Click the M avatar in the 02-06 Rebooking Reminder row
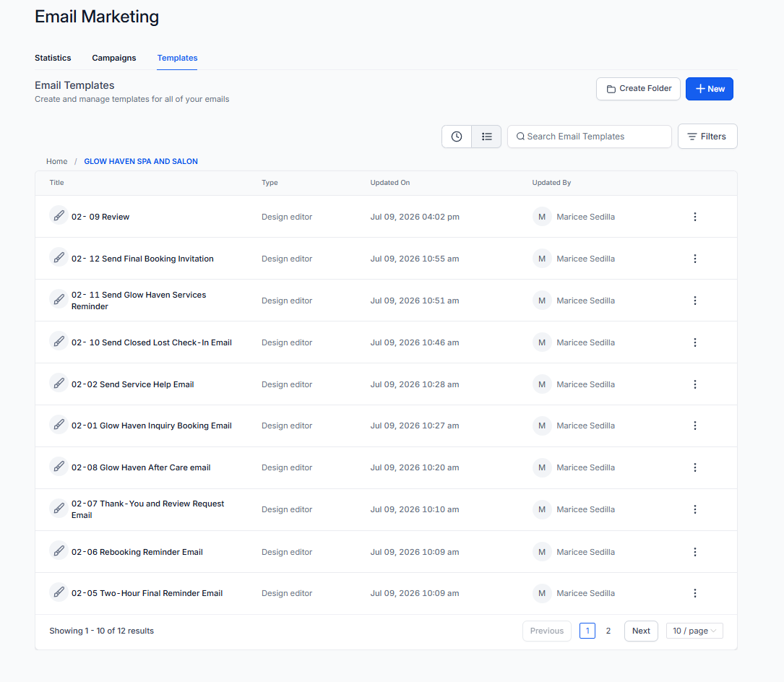The image size is (784, 682). tap(542, 552)
